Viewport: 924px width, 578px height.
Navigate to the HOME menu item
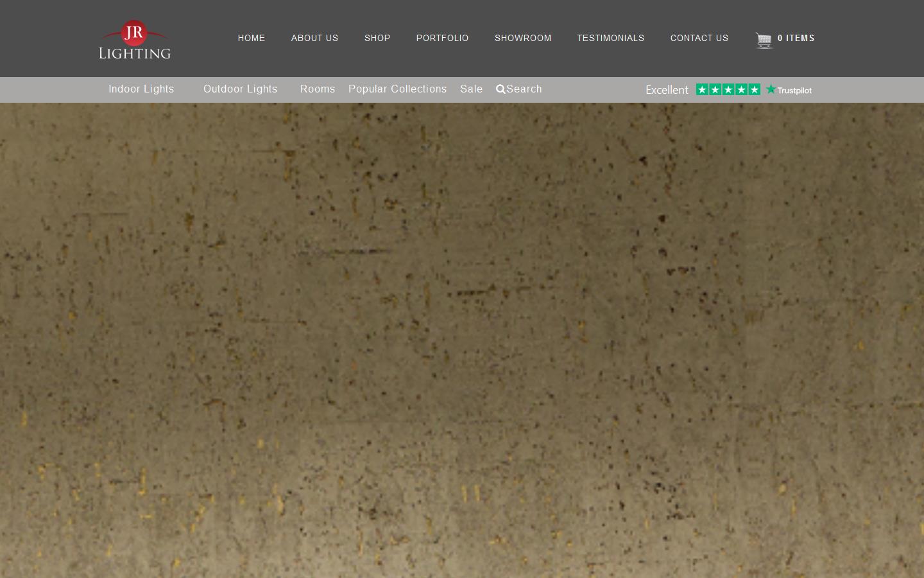click(252, 38)
